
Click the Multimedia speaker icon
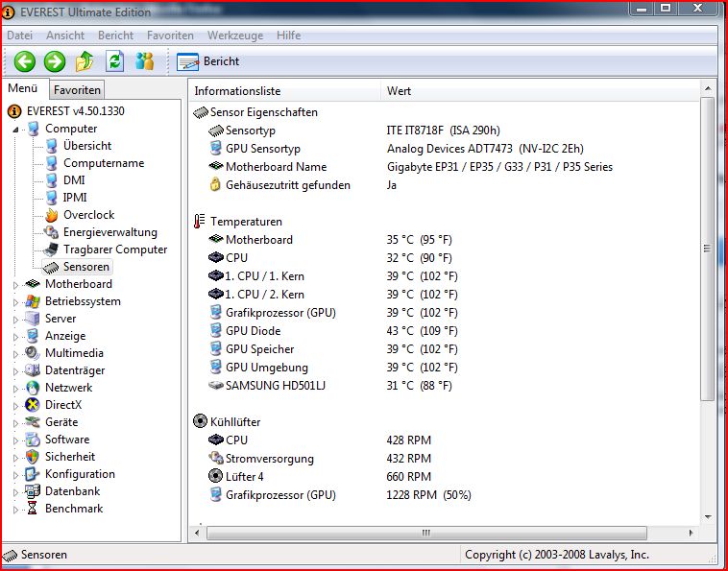[33, 353]
